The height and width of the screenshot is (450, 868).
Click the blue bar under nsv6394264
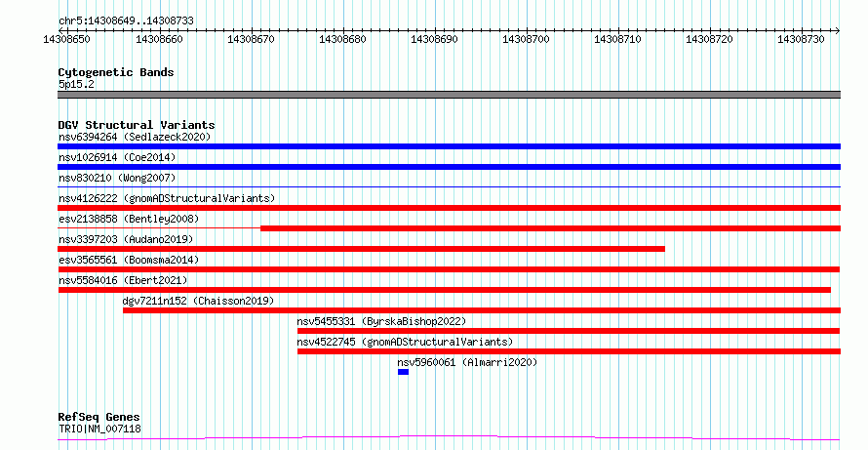(x=449, y=146)
